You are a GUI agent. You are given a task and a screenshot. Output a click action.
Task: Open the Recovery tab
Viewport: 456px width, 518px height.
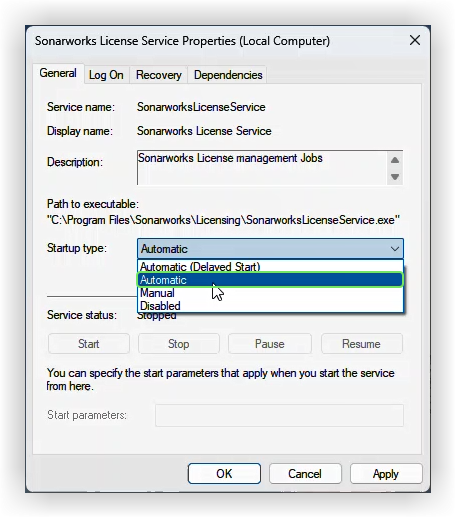159,75
